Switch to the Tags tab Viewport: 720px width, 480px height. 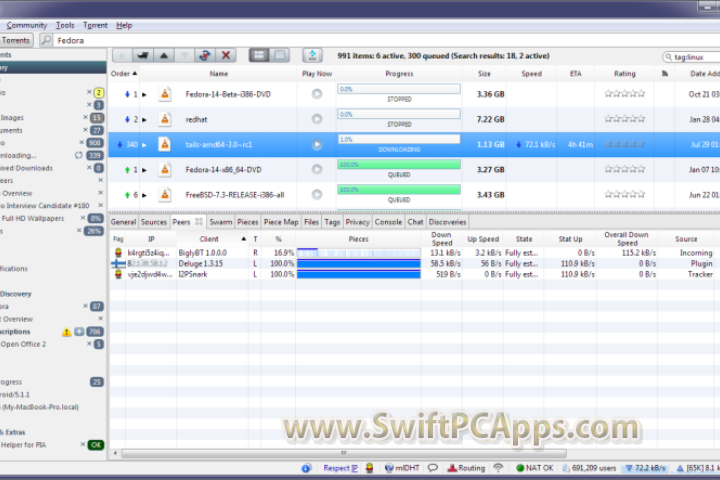[x=332, y=222]
